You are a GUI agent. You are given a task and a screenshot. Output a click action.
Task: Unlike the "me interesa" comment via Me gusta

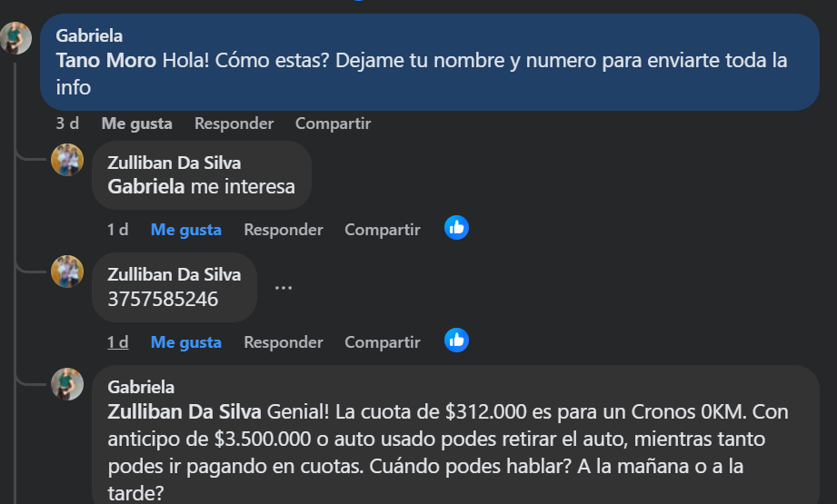click(185, 230)
